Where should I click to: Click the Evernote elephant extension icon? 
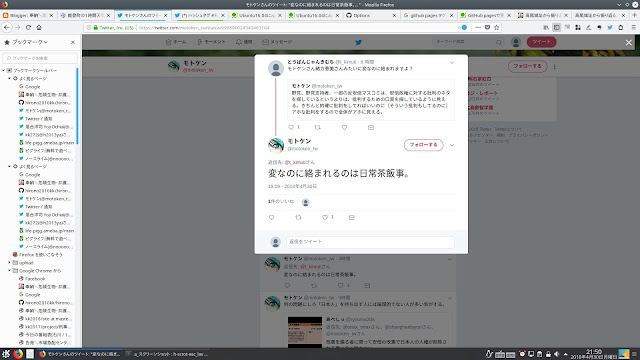[599, 27]
